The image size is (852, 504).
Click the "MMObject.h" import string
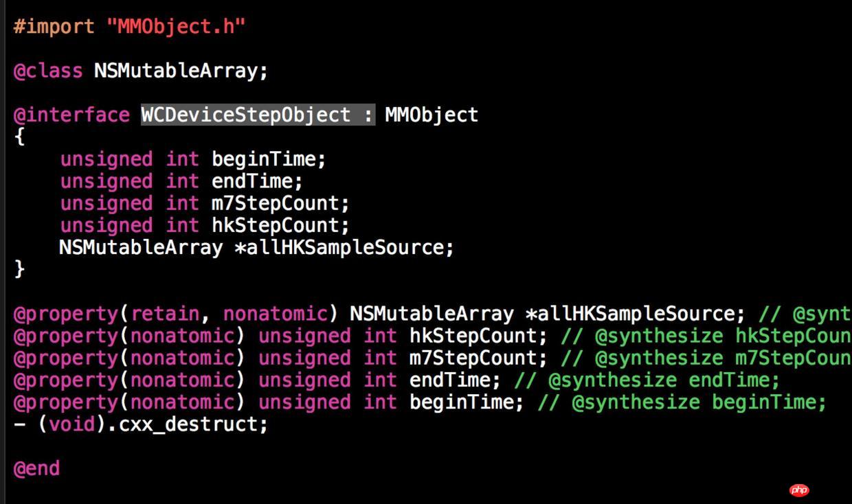point(176,27)
